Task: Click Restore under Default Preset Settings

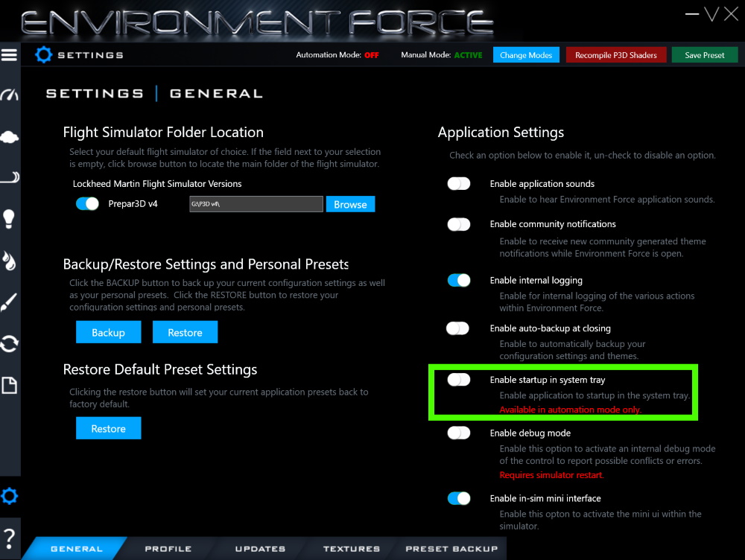Action: pos(108,428)
